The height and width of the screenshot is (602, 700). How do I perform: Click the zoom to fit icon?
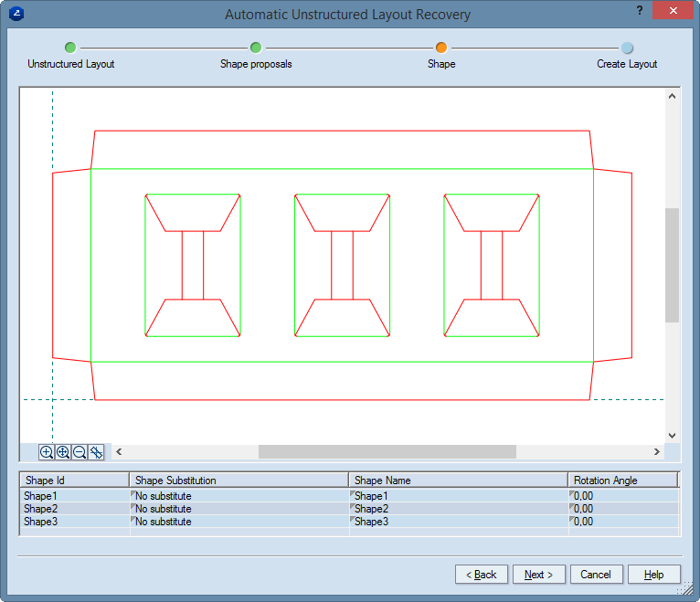(63, 452)
